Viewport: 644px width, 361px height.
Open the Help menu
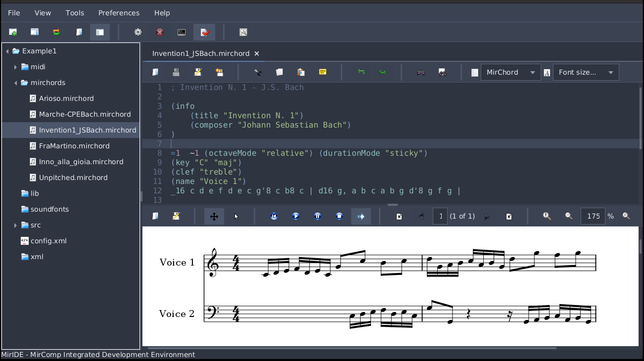click(x=162, y=13)
